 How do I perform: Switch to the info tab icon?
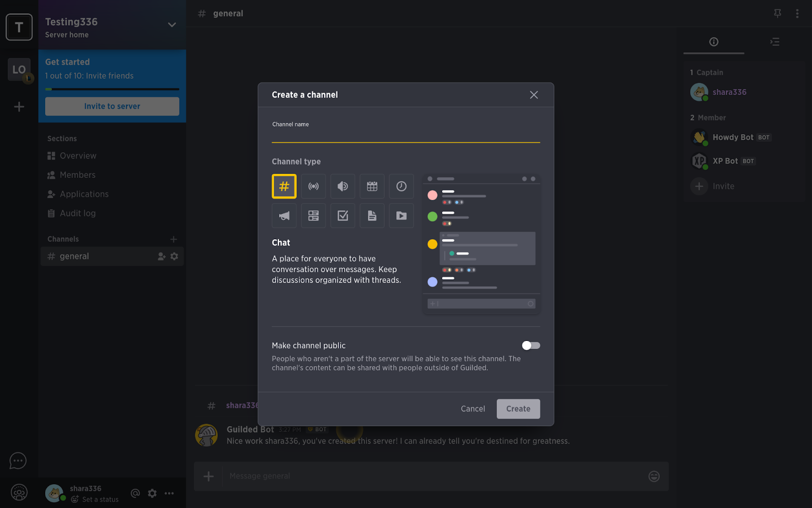(x=714, y=42)
